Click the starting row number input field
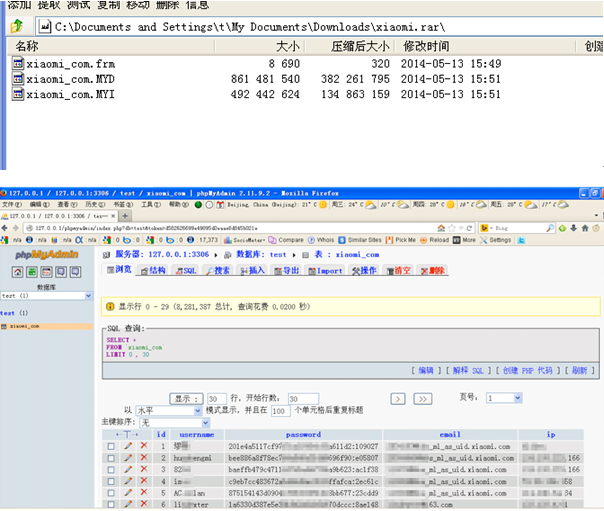Viewport: 604px width, 511px height. (302, 398)
